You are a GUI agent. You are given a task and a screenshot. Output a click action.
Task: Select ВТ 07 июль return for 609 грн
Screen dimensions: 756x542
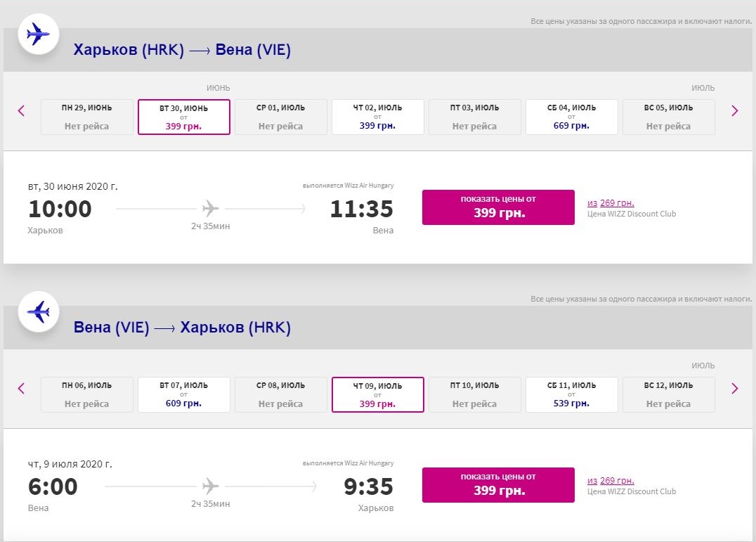[x=183, y=394]
